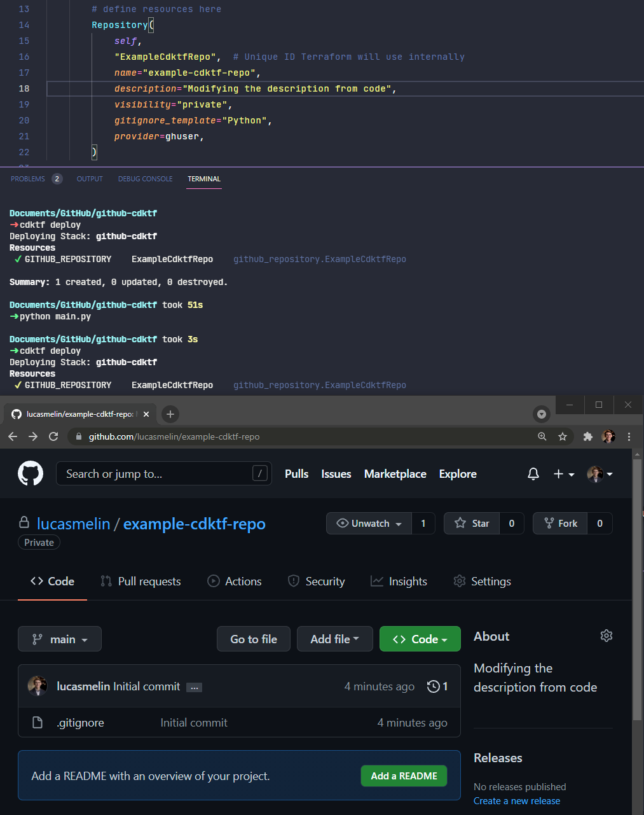
Task: Open the green Code dropdown
Action: [x=420, y=639]
